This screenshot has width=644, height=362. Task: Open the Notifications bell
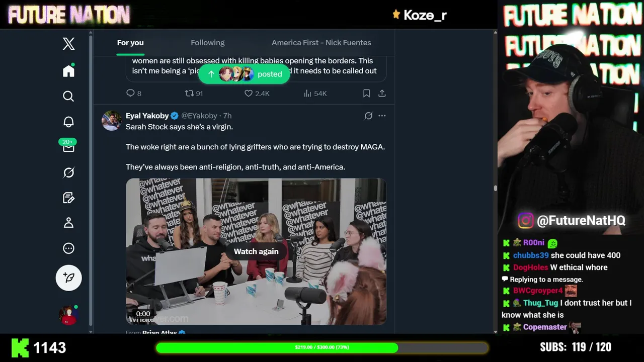tap(68, 122)
